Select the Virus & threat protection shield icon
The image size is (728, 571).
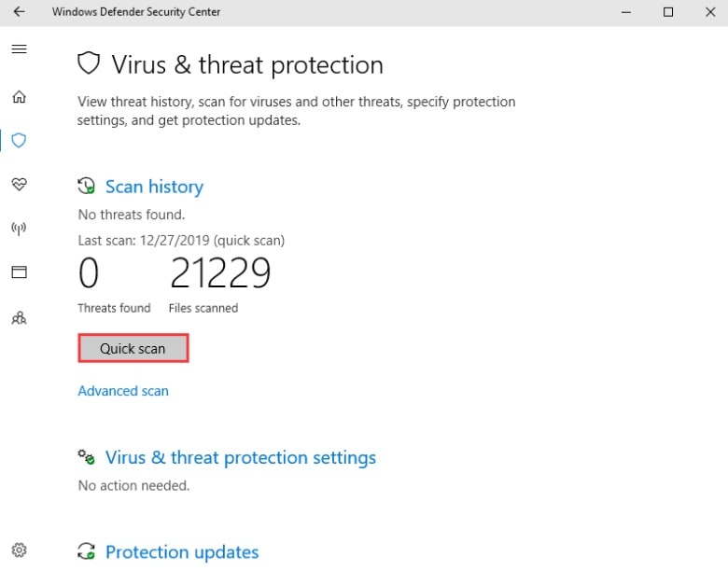[x=19, y=141]
